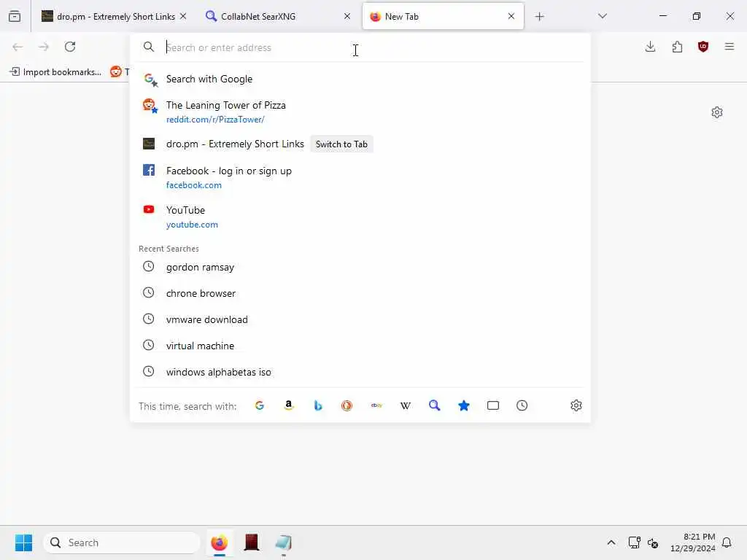This screenshot has width=747, height=560.
Task: Click the Firefox taskbar icon
Action: [x=219, y=542]
